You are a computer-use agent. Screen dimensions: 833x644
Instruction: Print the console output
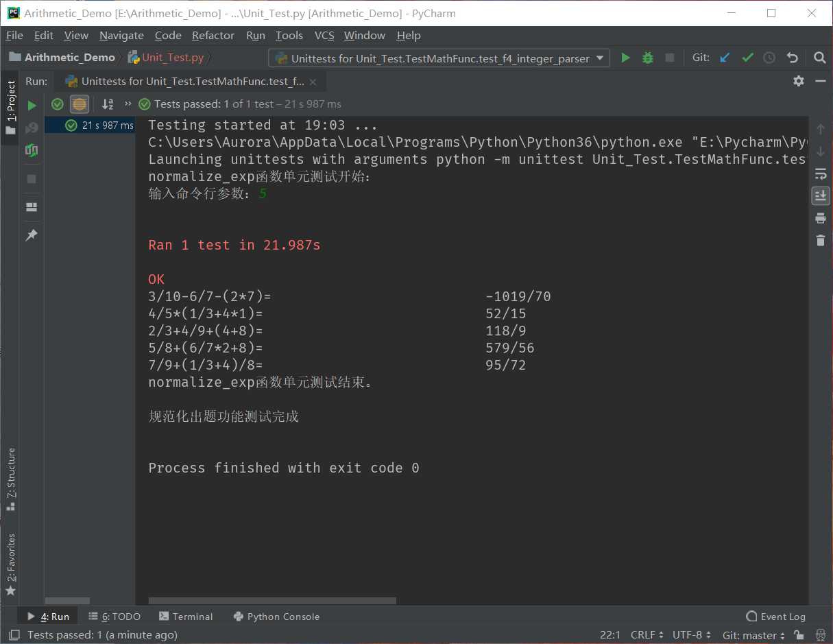[x=821, y=218]
